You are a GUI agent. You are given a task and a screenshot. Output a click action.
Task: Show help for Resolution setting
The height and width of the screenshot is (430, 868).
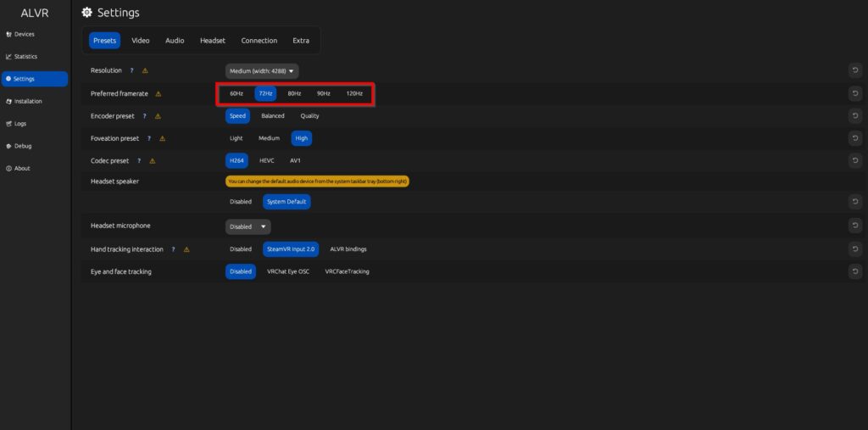point(131,71)
